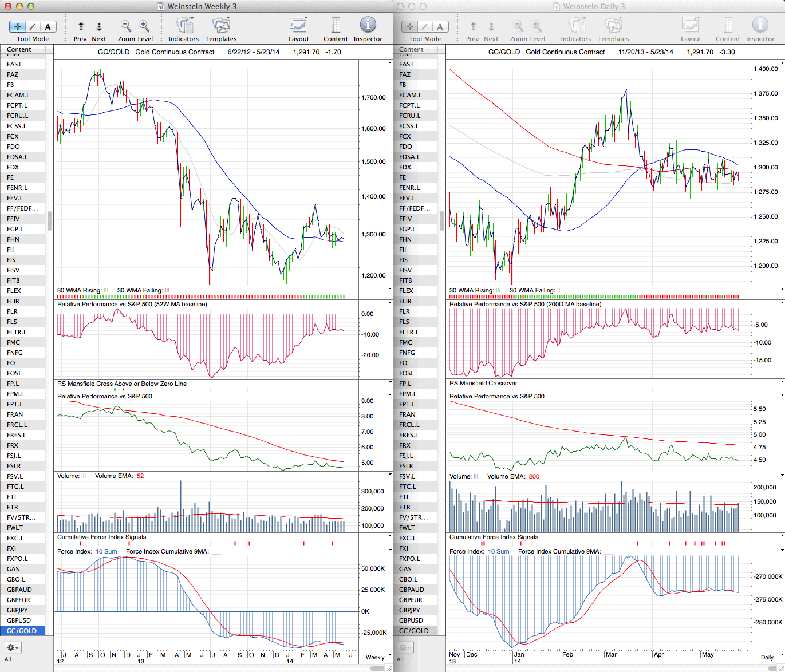Click Content column header in Weekly sidebar
The width and height of the screenshot is (785, 672).
coord(19,49)
